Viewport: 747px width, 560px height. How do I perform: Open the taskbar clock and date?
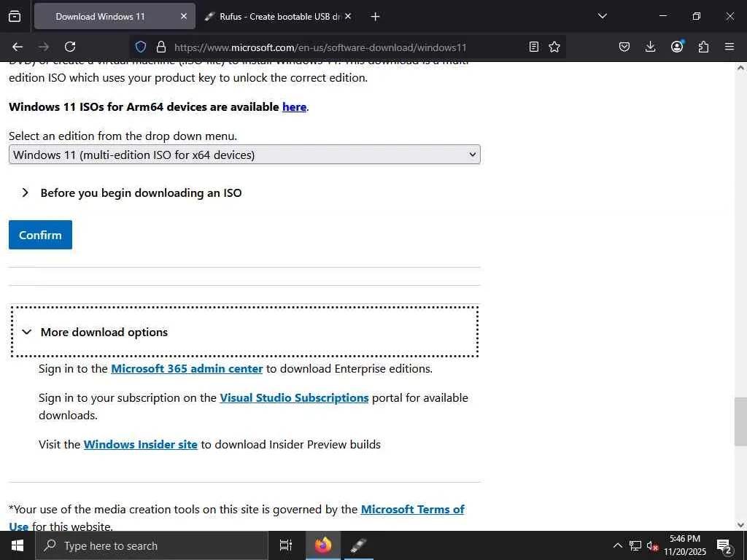point(685,545)
